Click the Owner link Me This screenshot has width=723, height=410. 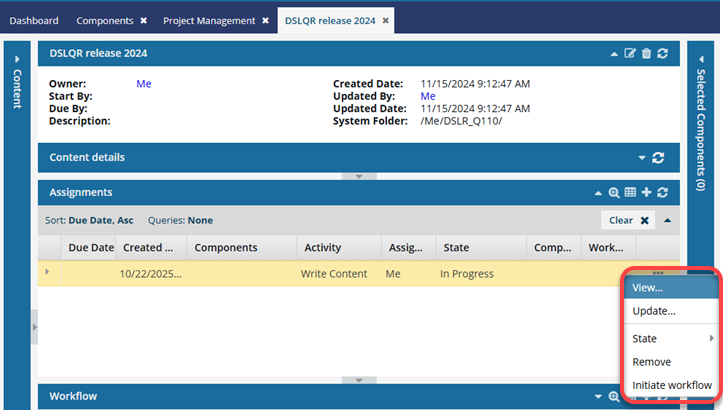point(144,84)
